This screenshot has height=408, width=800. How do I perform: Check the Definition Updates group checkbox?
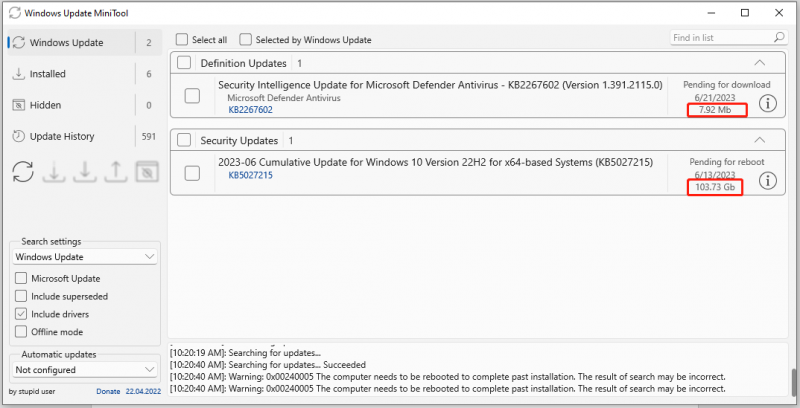point(184,63)
